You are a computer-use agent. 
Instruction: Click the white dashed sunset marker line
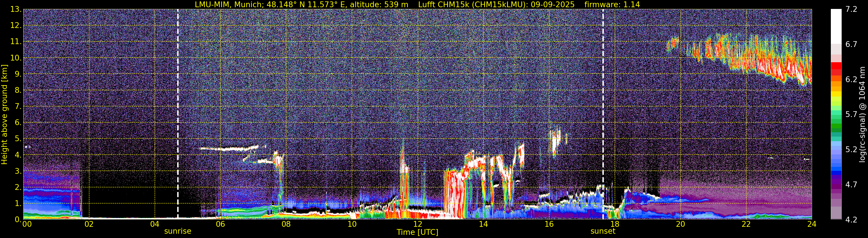(x=603, y=114)
